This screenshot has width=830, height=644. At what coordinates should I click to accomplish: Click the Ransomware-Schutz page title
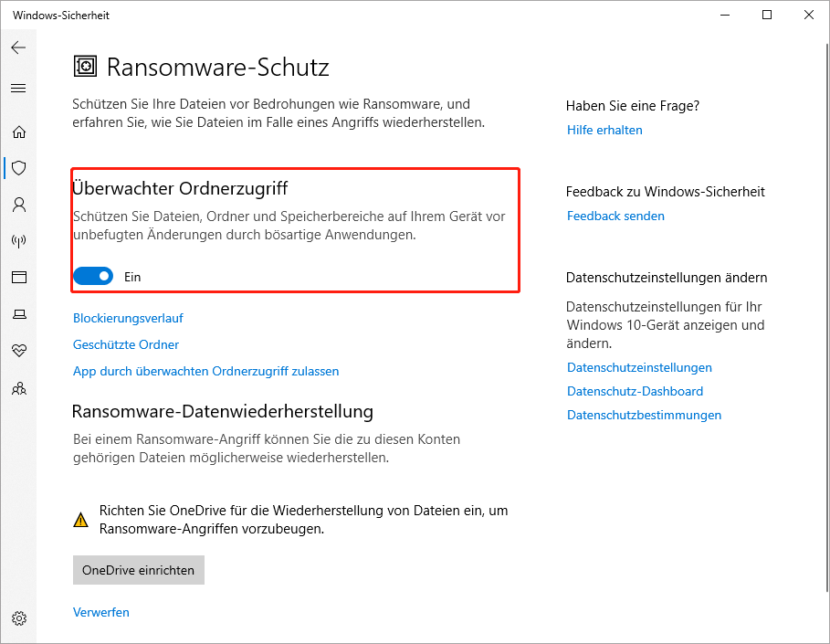coord(217,68)
